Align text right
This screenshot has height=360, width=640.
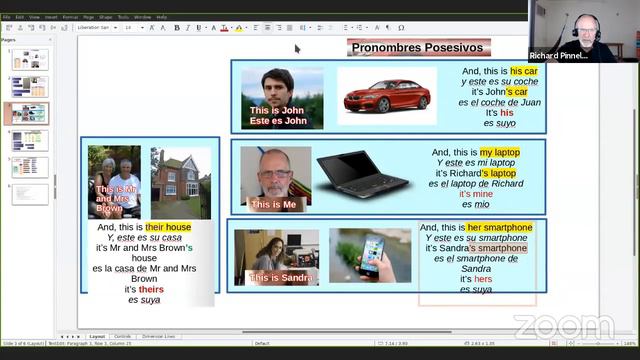click(279, 28)
